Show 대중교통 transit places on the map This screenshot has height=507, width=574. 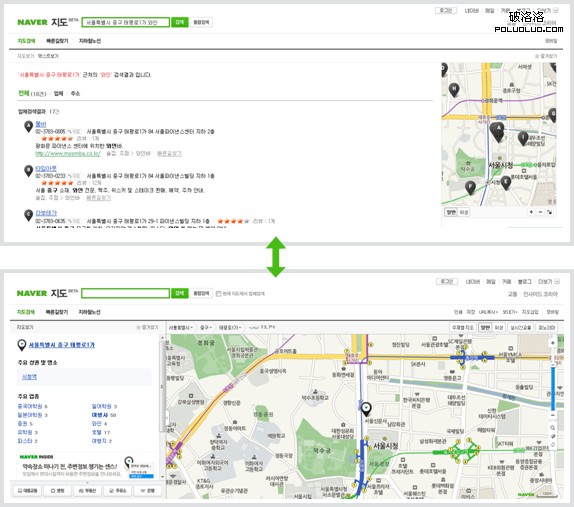[x=28, y=491]
